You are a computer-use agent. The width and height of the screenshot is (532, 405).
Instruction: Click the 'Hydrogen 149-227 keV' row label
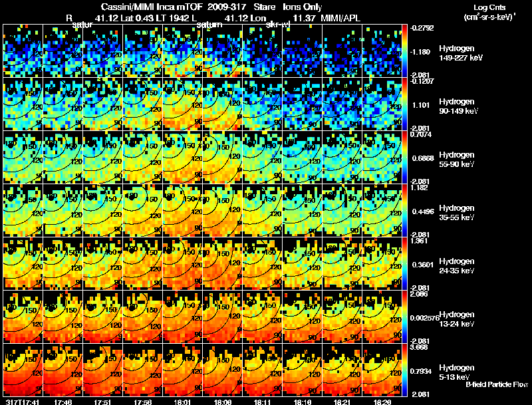tap(460, 53)
